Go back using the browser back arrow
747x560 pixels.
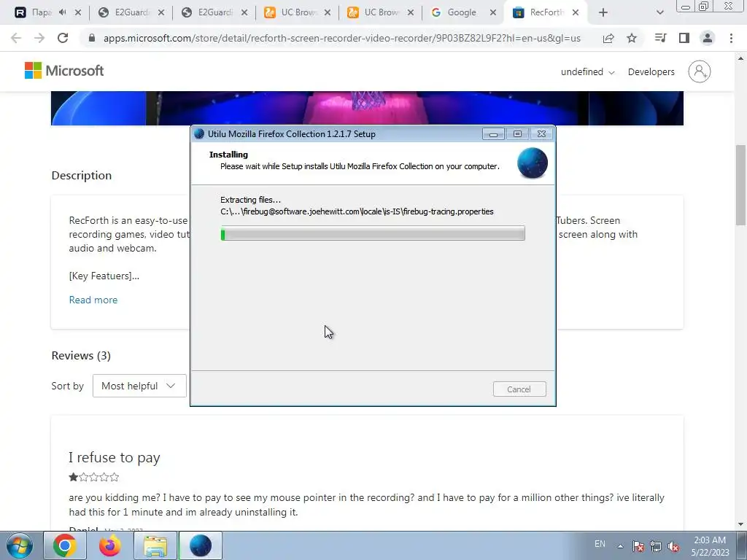[x=16, y=38]
